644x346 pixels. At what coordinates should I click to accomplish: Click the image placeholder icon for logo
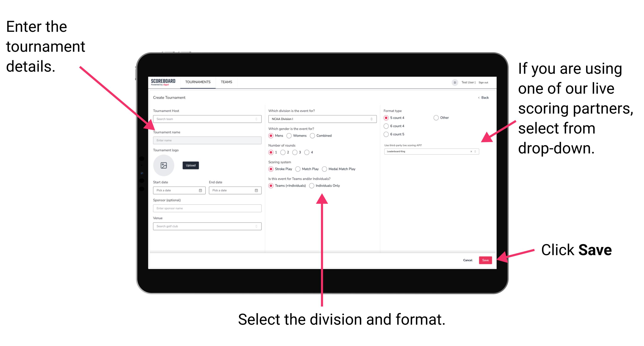pyautogui.click(x=164, y=165)
